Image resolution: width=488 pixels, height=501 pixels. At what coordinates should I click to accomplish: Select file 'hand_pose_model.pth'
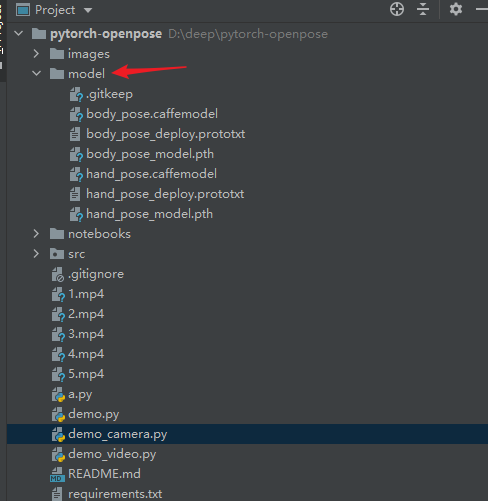[x=149, y=214]
